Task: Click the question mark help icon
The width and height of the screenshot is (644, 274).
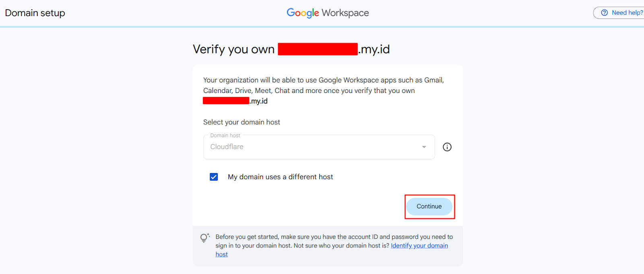Action: [x=604, y=13]
